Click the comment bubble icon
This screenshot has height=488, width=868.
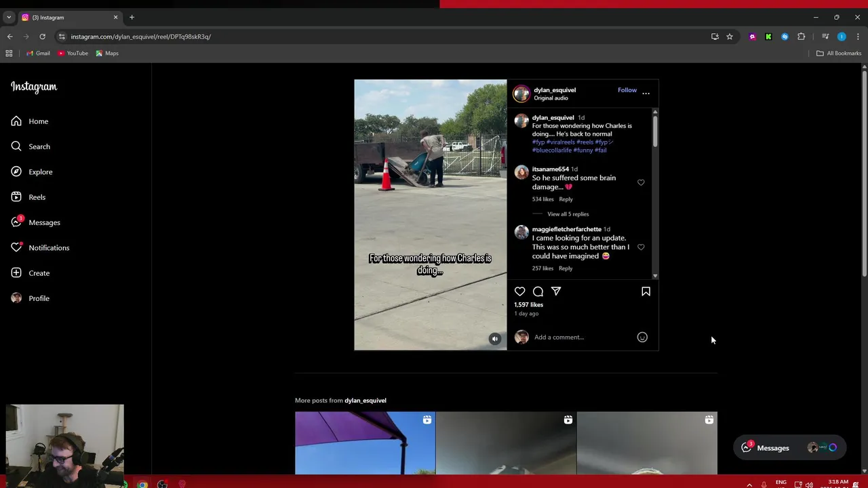(538, 291)
